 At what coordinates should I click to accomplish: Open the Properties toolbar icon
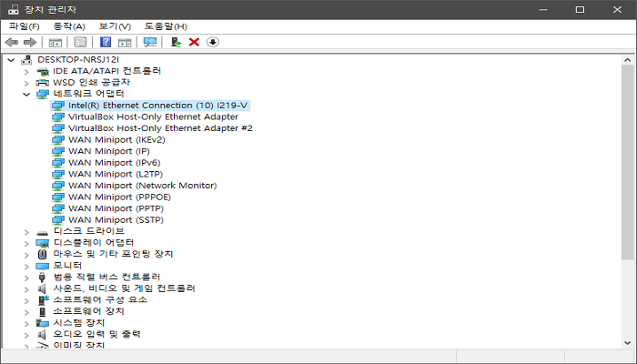coord(80,42)
